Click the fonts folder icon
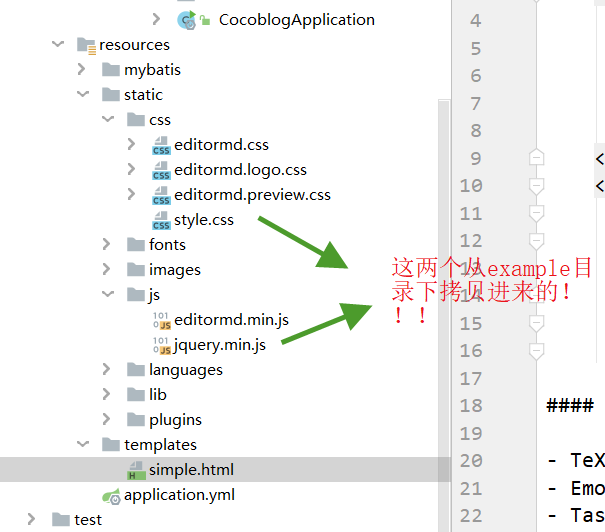Screen dimensions: 605x532 (136, 245)
